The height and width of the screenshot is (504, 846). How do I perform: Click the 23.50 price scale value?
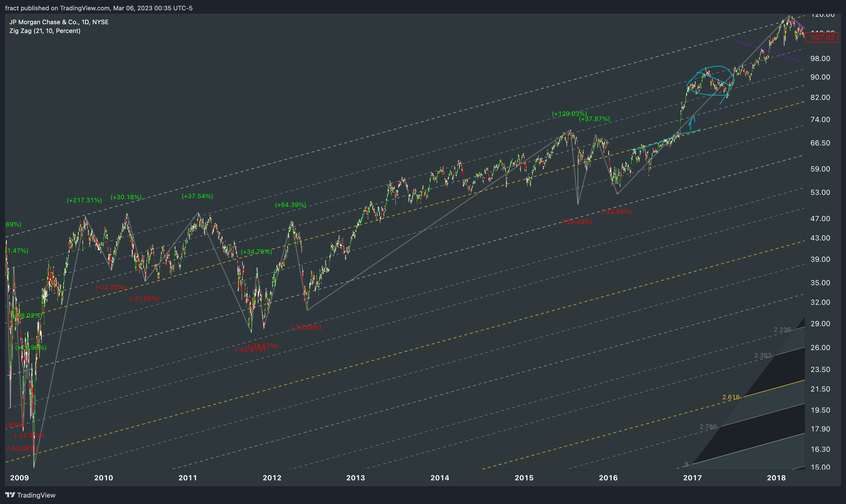[x=820, y=370]
